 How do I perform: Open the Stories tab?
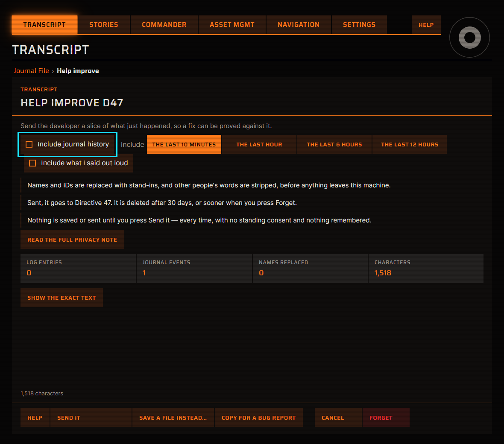[104, 25]
